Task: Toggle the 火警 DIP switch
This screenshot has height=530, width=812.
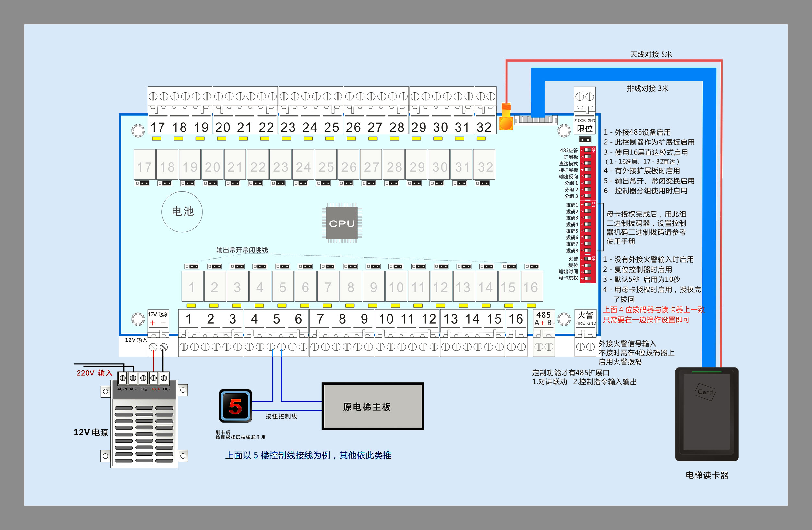Action: 588,259
